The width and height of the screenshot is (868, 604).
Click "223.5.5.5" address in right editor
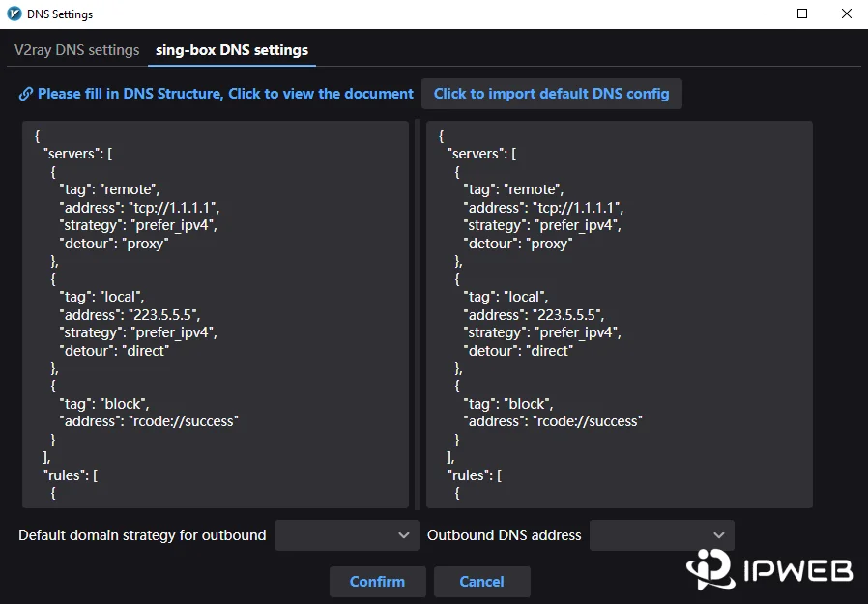click(568, 315)
